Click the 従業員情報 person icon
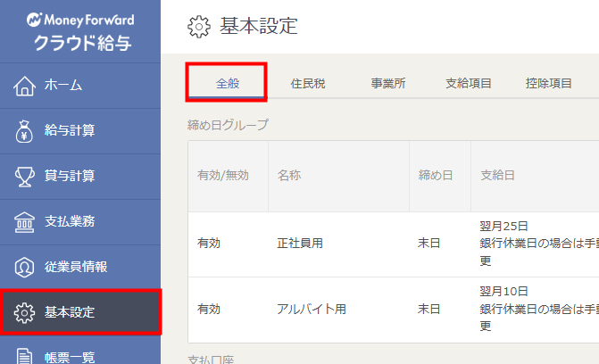This screenshot has width=599, height=364. point(25,267)
